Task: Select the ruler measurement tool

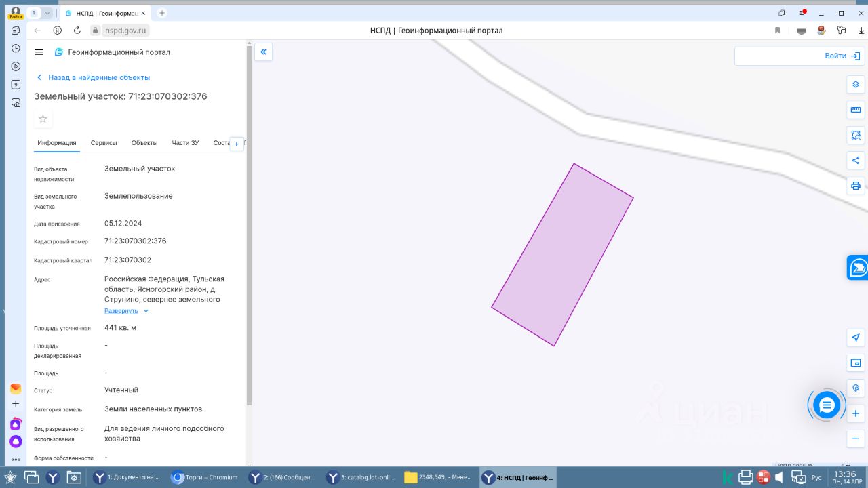Action: point(856,110)
